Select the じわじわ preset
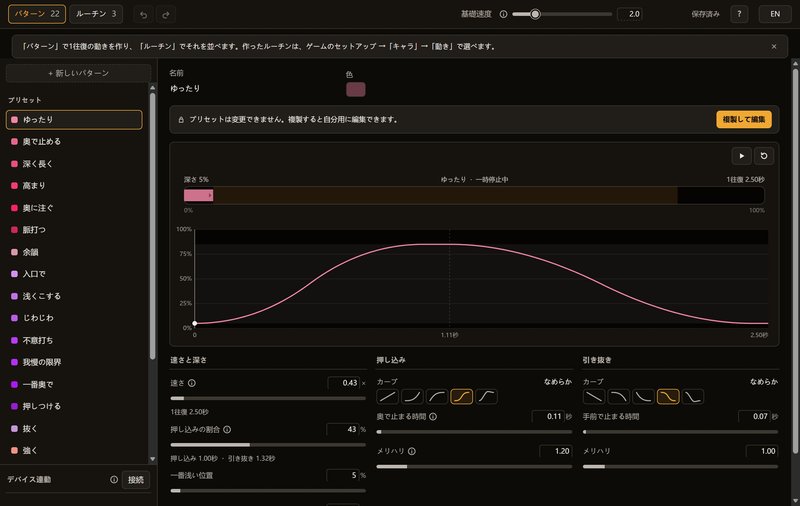The width and height of the screenshot is (800, 506). pyautogui.click(x=74, y=318)
